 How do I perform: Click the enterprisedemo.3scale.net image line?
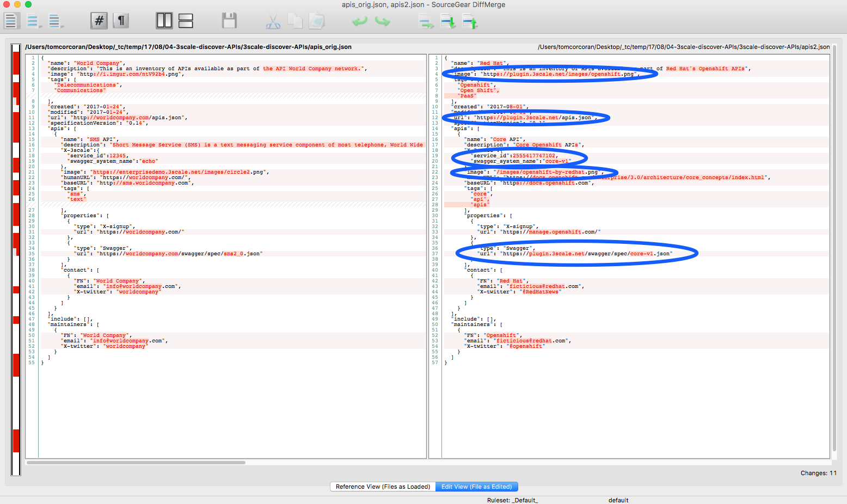(x=165, y=172)
